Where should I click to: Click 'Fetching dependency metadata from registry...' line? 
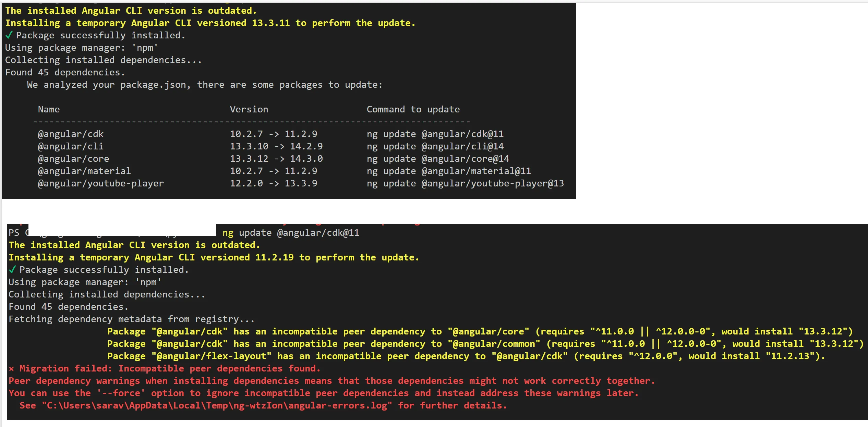[131, 319]
